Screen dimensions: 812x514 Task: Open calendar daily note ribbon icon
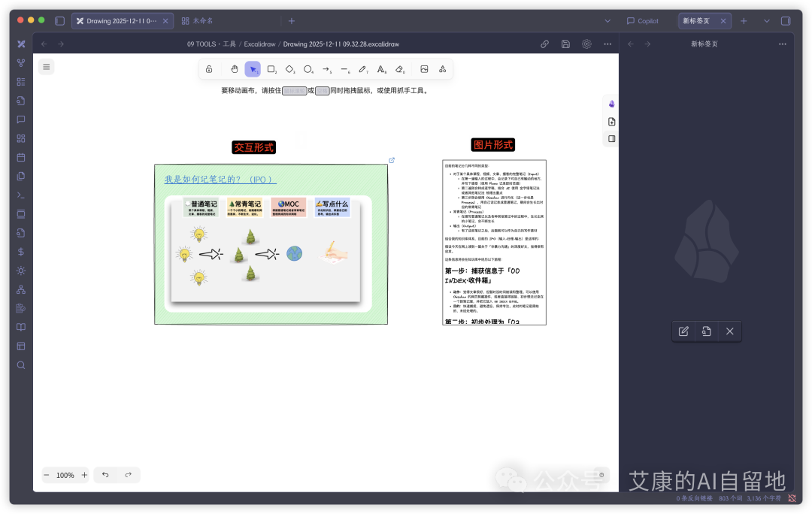[x=21, y=157]
